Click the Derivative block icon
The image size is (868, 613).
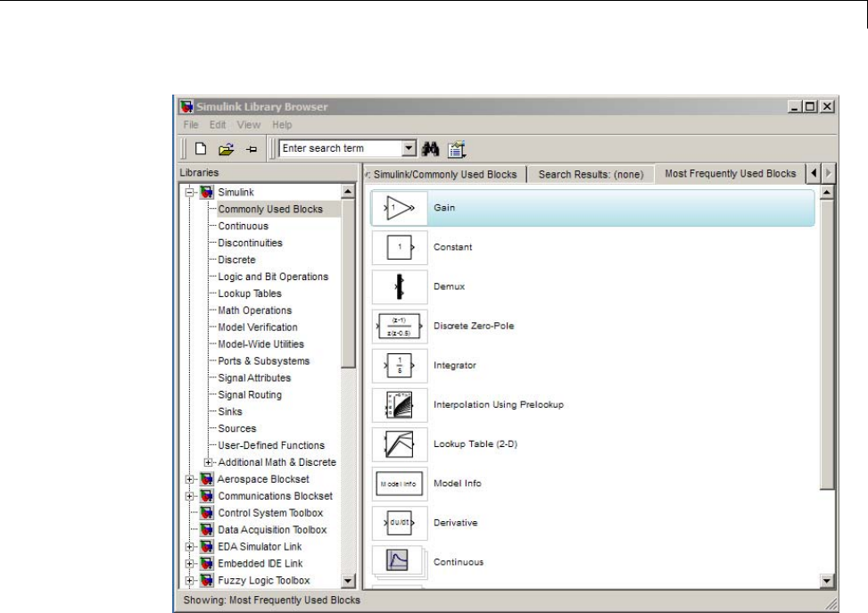pos(399,522)
